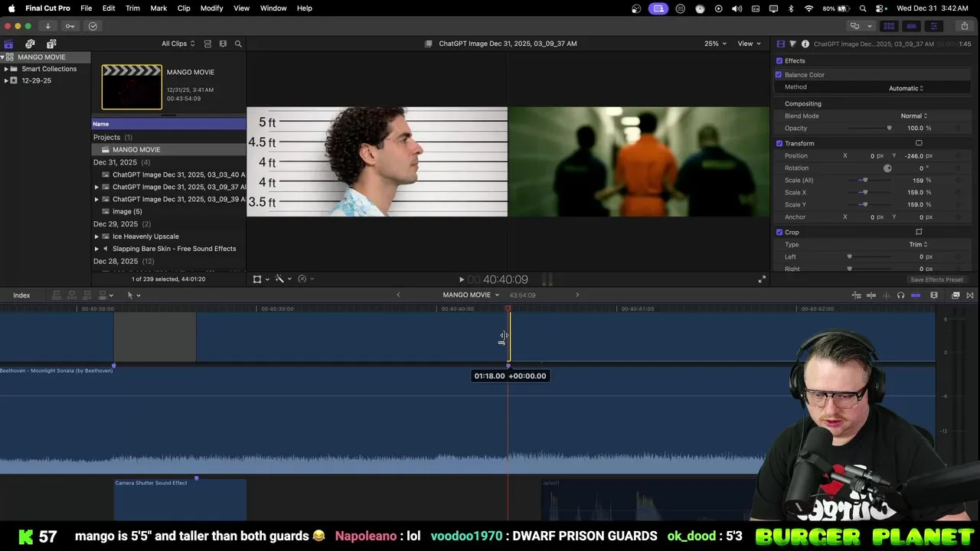Open the Color inspector triangle icon
Image resolution: width=980 pixels, height=551 pixels.
(792, 44)
